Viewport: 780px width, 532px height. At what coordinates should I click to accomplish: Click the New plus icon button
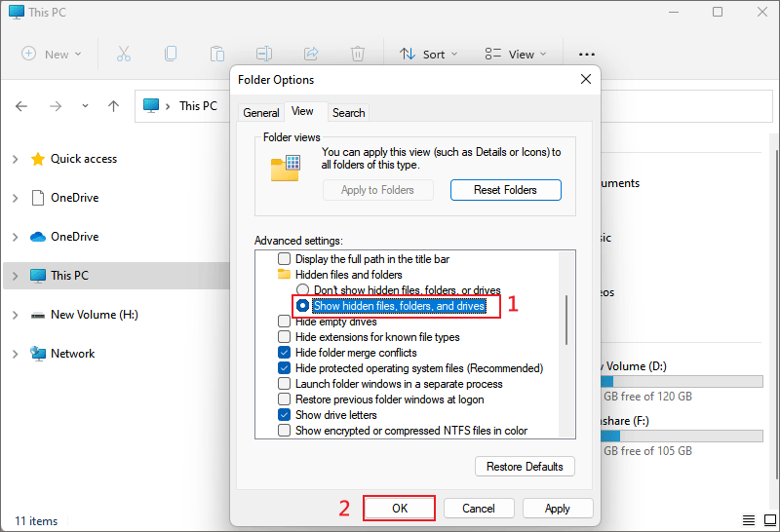click(29, 54)
